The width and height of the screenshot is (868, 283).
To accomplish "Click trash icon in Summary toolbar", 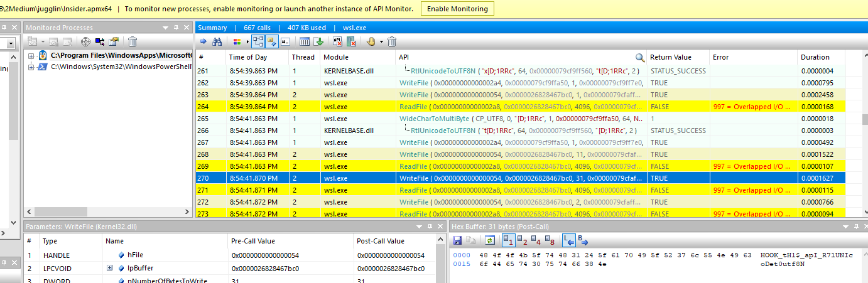I will click(392, 41).
